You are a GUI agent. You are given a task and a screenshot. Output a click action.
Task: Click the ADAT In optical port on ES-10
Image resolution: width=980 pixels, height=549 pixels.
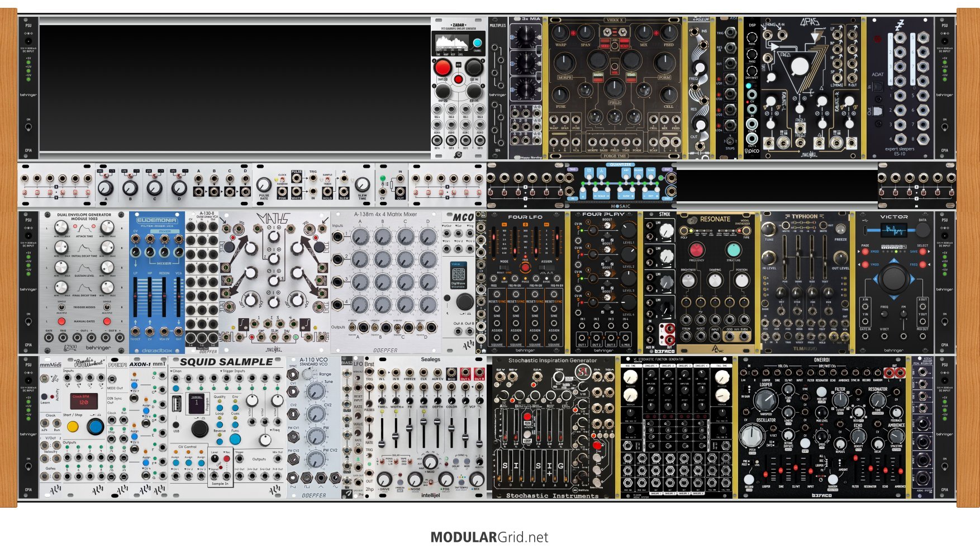point(878,86)
